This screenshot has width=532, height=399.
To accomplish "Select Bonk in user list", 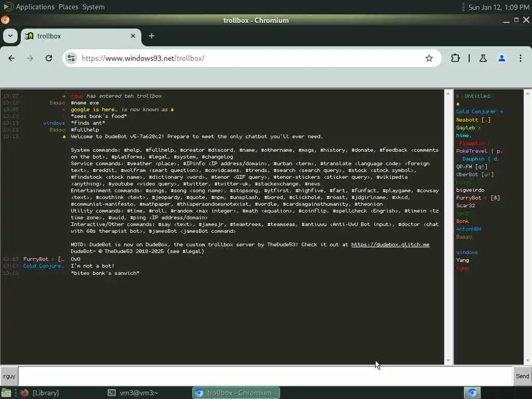I will click(462, 221).
